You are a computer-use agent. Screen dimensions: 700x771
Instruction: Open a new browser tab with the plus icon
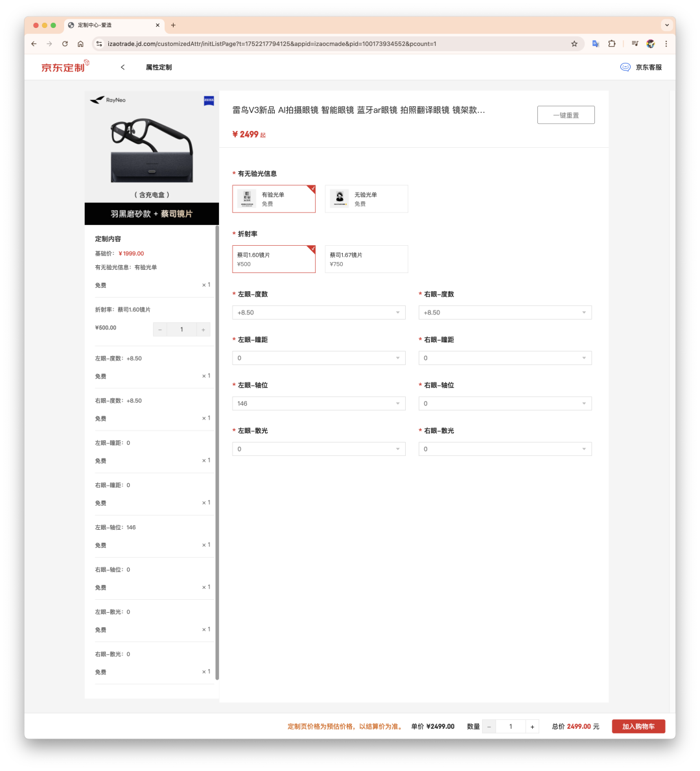[172, 25]
